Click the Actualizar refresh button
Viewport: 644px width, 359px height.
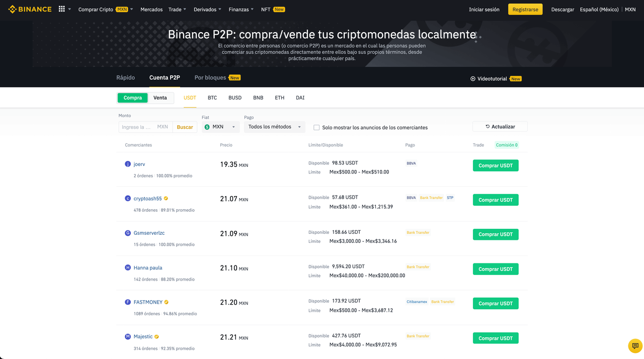500,127
